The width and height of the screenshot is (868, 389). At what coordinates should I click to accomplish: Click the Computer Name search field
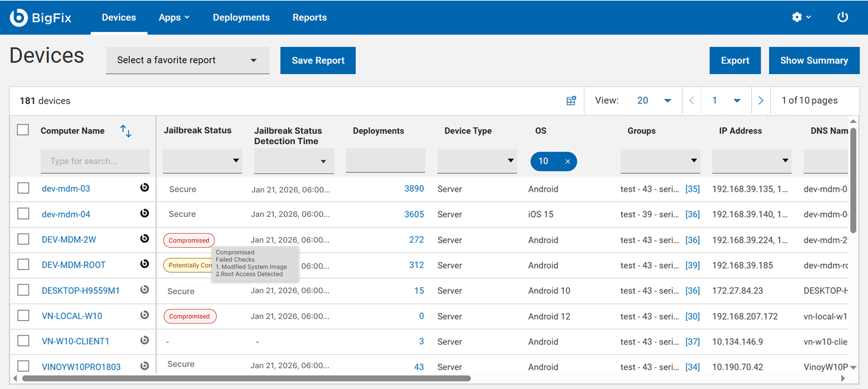[95, 161]
